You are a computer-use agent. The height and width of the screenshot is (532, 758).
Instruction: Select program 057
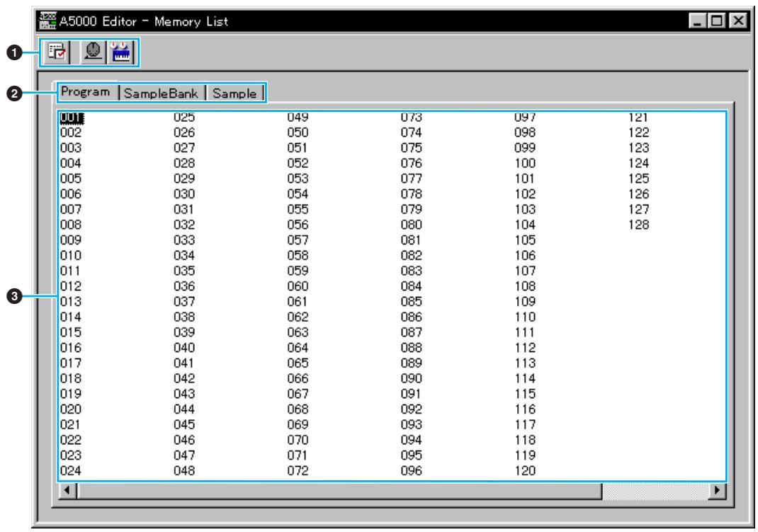tap(298, 240)
